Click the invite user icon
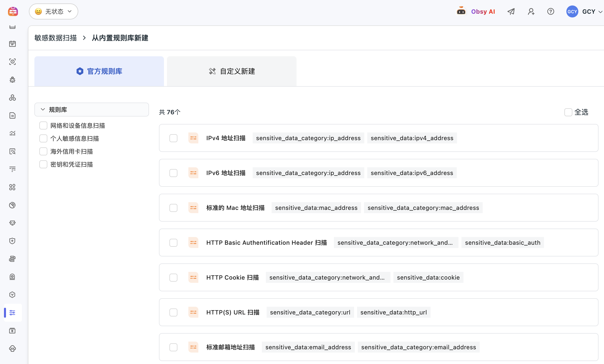Image resolution: width=604 pixels, height=364 pixels. point(531,11)
